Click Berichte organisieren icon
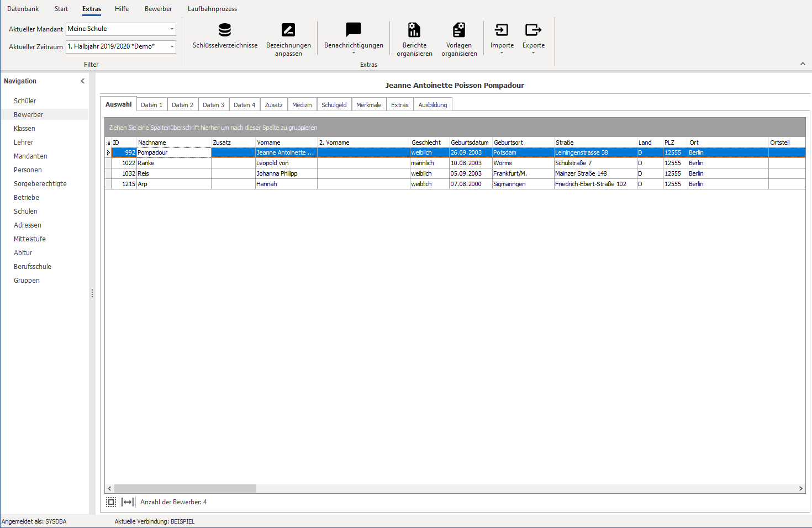This screenshot has height=528, width=812. click(x=414, y=30)
